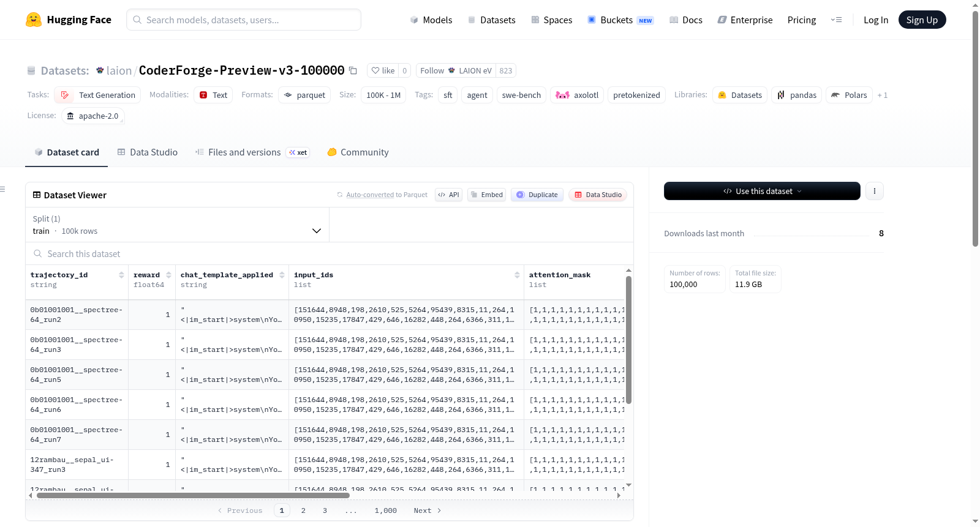Open the Docs menu item
The width and height of the screenshot is (980, 527).
pos(685,20)
